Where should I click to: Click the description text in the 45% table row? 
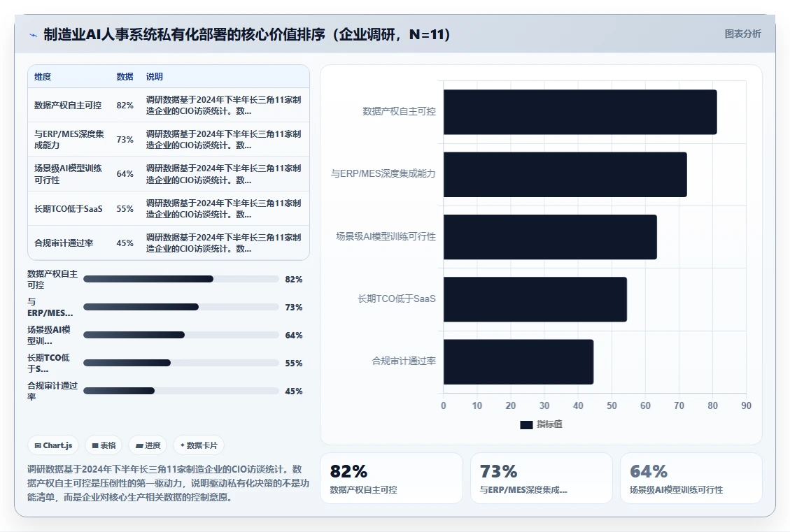click(224, 243)
